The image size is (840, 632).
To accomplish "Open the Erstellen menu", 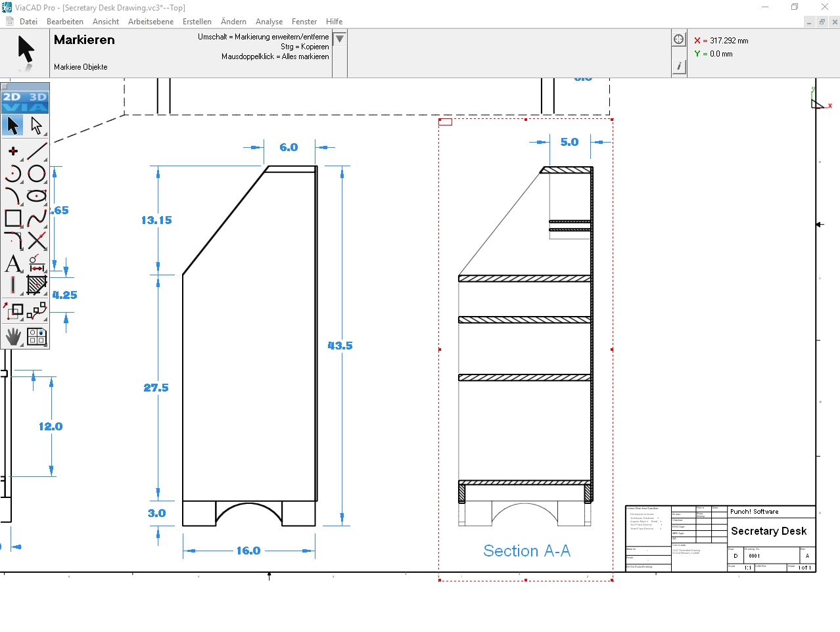I will [x=197, y=21].
